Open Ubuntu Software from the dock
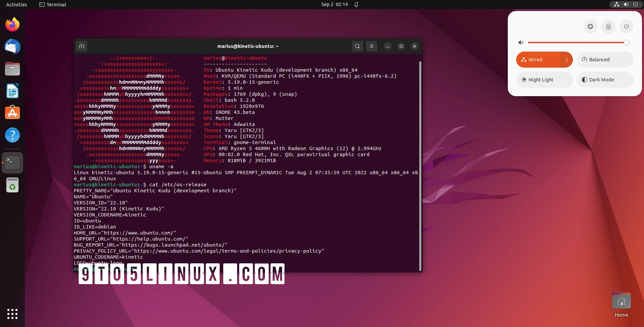The image size is (644, 327). (12, 113)
